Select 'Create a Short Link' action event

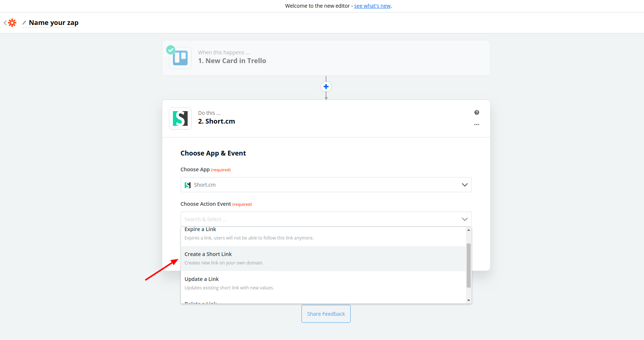(323, 259)
